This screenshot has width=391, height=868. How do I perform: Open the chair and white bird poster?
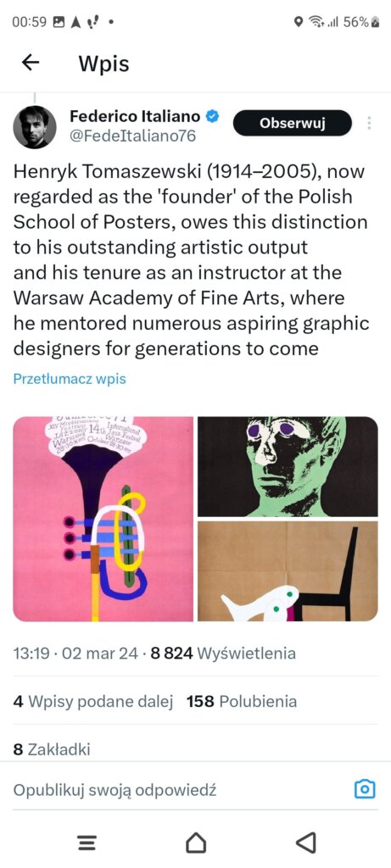[x=288, y=571]
